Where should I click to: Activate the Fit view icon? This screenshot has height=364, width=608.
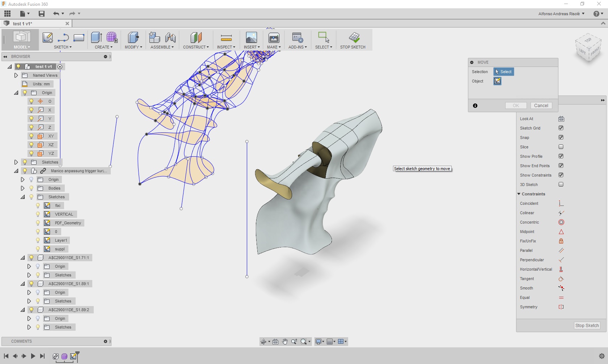[x=303, y=342]
